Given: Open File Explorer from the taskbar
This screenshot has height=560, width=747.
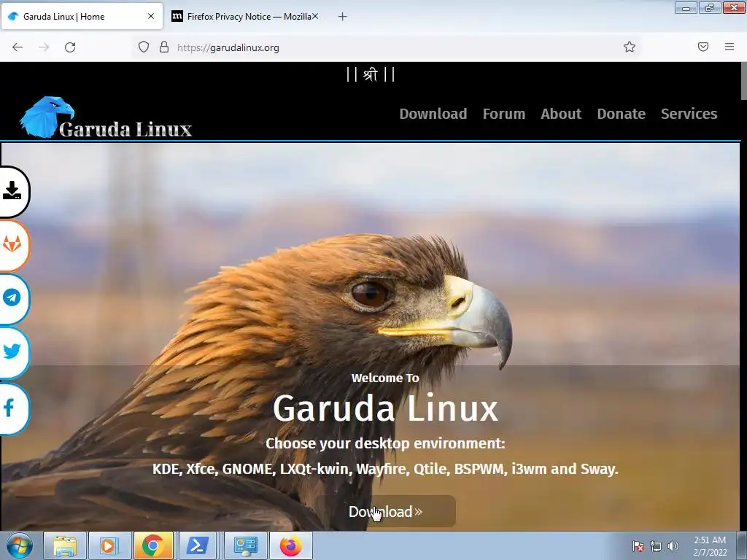Looking at the screenshot, I should coord(65,545).
